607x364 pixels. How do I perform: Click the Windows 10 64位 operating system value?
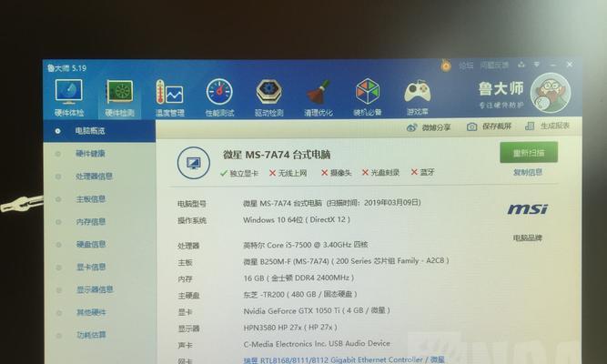[x=297, y=219]
